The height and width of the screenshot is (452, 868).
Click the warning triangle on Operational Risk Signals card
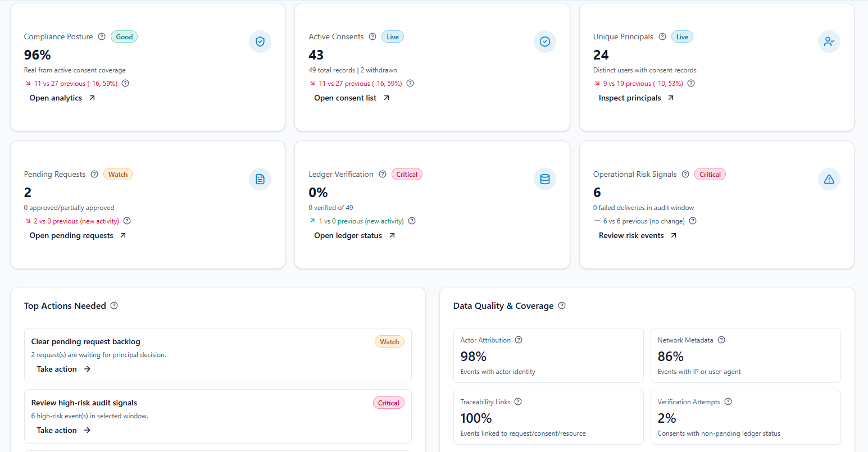829,179
